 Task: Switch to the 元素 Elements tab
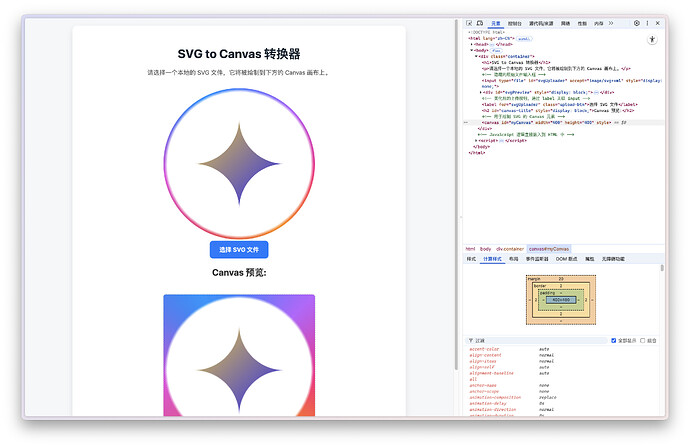(x=496, y=23)
